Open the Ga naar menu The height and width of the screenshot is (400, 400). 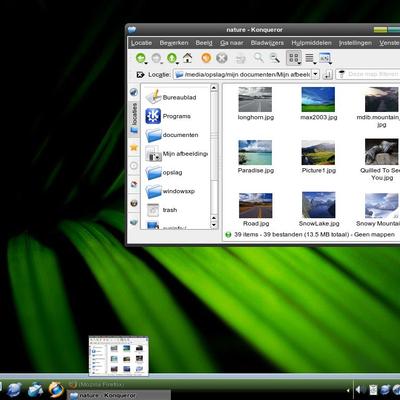point(232,43)
